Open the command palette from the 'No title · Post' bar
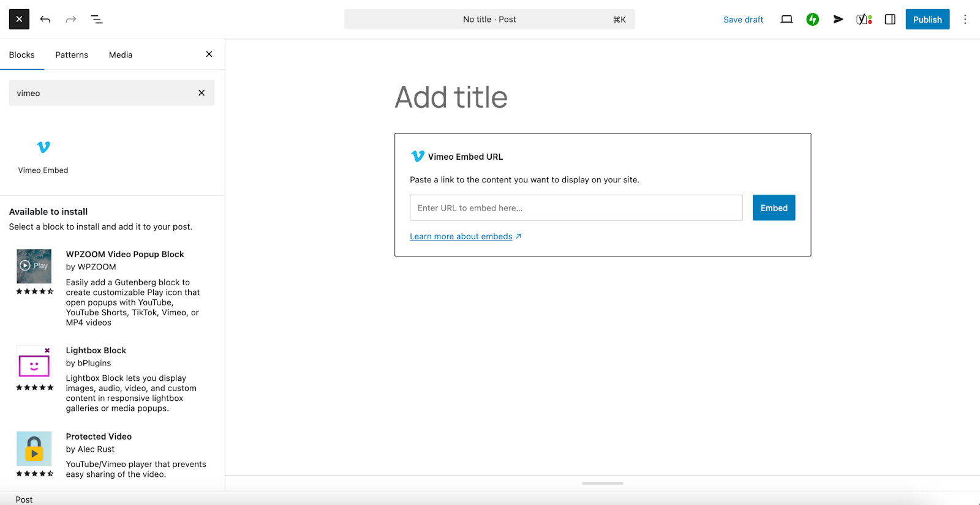 pos(489,20)
